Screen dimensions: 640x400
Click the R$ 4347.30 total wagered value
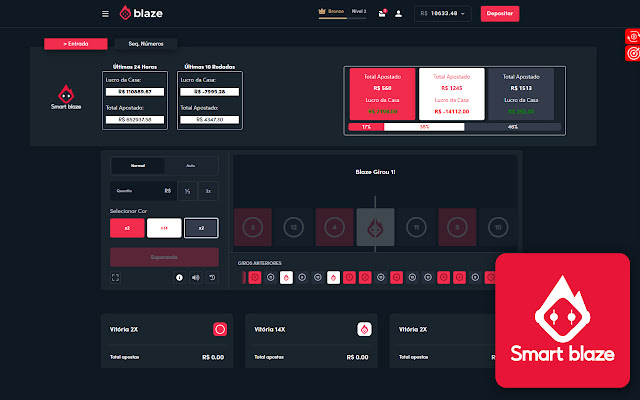pyautogui.click(x=210, y=120)
